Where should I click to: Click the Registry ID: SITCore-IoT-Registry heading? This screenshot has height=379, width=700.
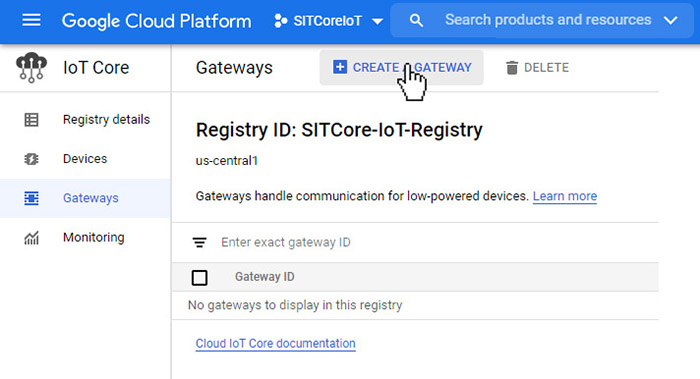click(339, 130)
